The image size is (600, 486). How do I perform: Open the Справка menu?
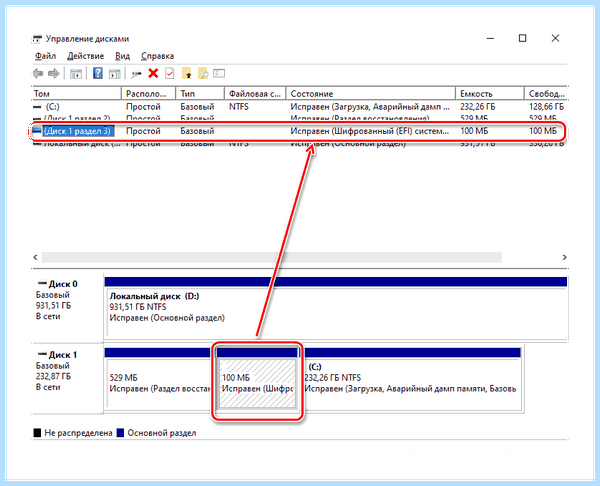[x=157, y=56]
